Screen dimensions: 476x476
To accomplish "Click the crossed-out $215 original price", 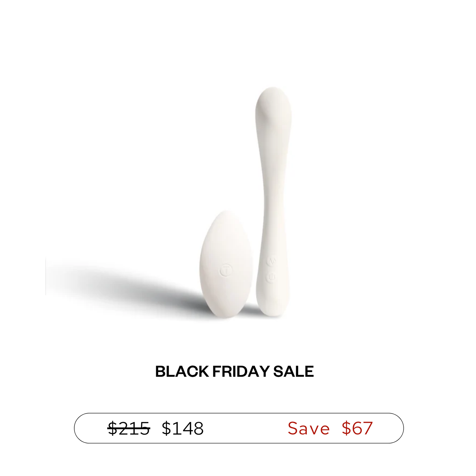I will (129, 428).
